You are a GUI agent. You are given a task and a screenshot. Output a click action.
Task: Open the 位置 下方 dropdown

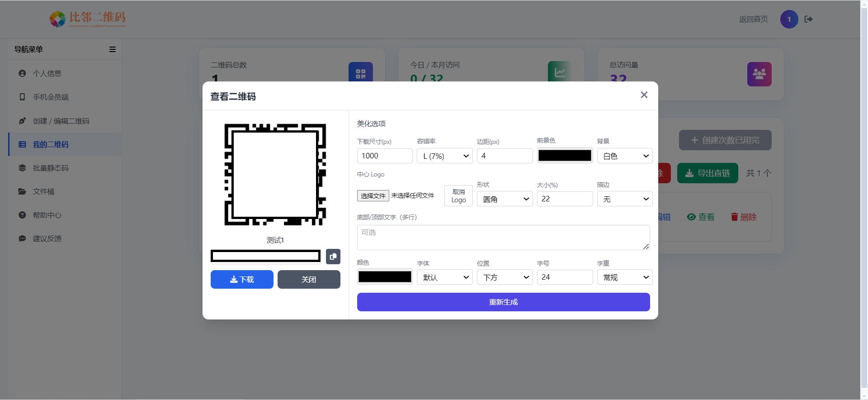505,277
